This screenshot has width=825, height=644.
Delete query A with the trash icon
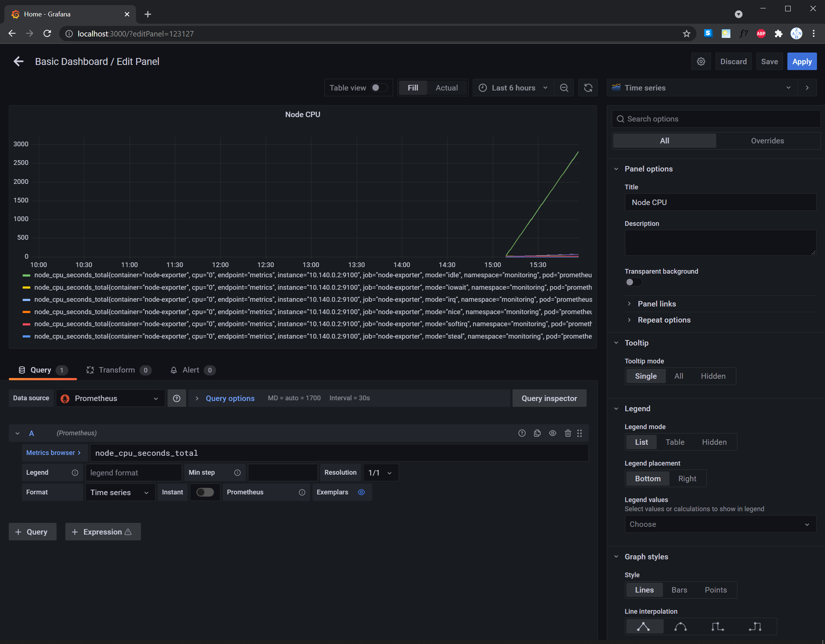(567, 433)
